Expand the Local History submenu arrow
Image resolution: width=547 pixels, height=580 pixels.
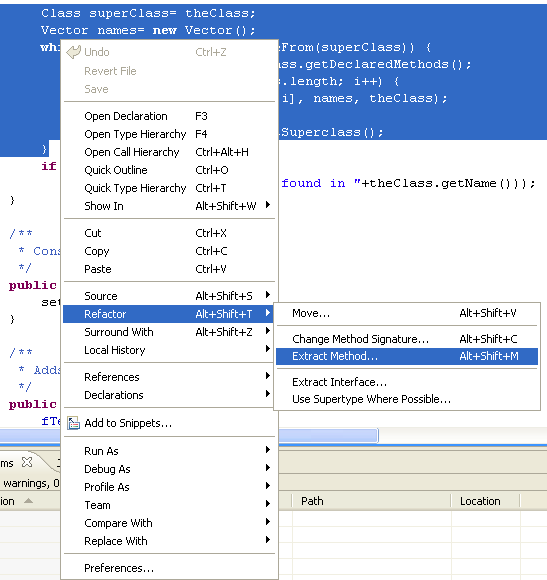[x=268, y=348]
